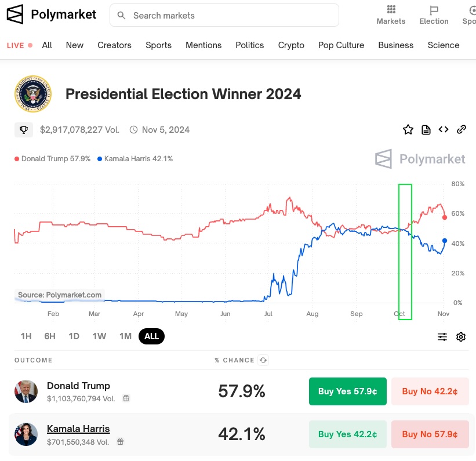Open the market rules document icon

click(426, 130)
